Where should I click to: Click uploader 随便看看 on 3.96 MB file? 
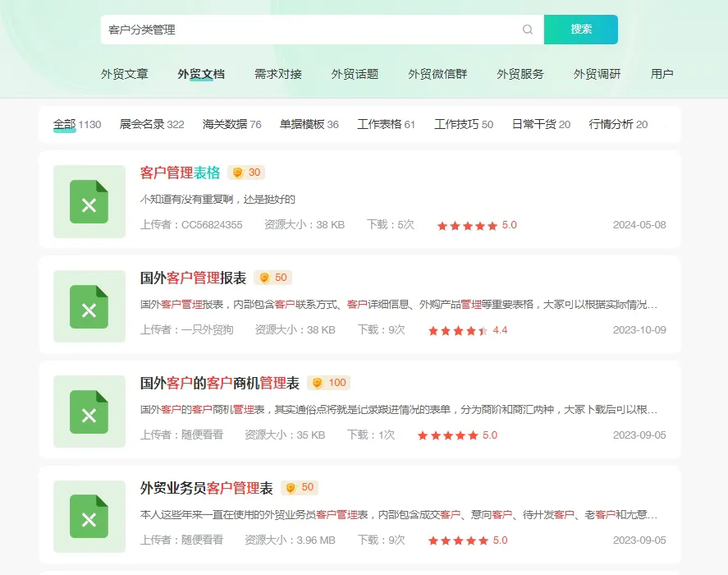pyautogui.click(x=202, y=540)
